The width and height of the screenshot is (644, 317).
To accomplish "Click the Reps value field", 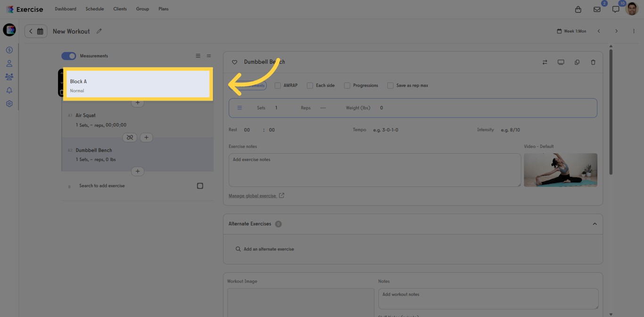I will pos(323,108).
